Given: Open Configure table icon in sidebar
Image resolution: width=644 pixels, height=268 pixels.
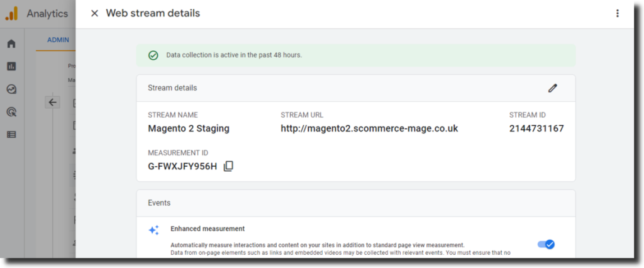Looking at the screenshot, I should 11,134.
